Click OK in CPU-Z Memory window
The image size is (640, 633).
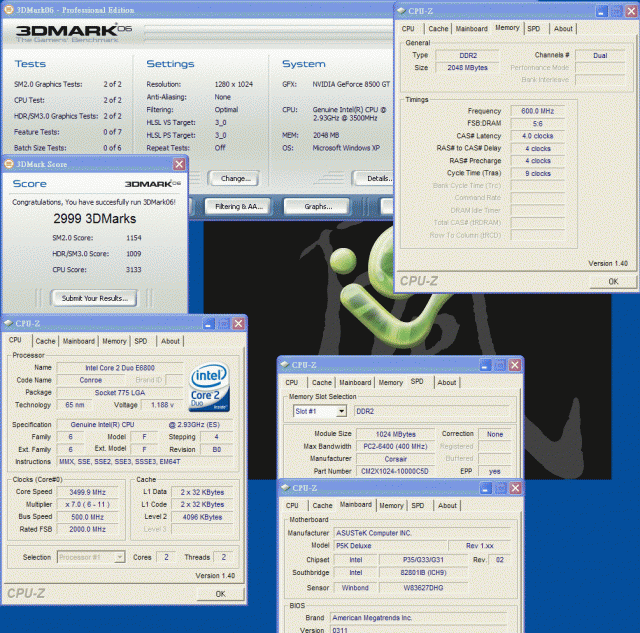coord(613,281)
